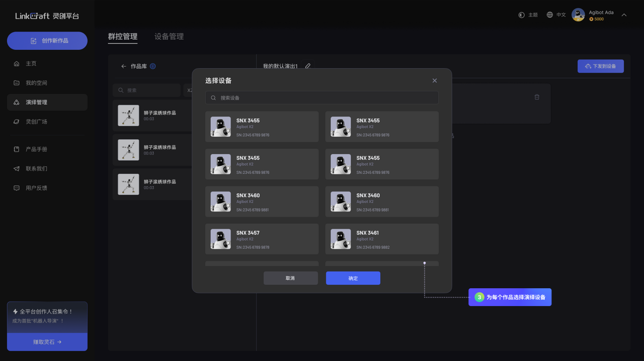Screen dimensions: 644x361
Task: Click the 创作新作品 button
Action: [x=47, y=41]
